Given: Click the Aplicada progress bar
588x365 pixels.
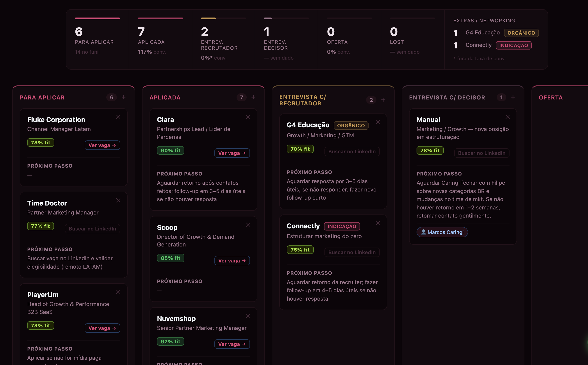Looking at the screenshot, I should (x=160, y=18).
